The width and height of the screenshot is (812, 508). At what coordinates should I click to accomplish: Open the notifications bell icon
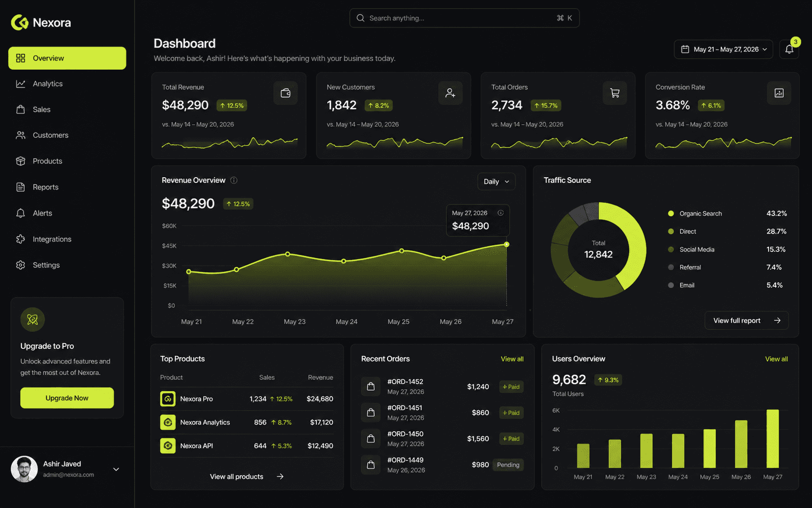coord(789,49)
